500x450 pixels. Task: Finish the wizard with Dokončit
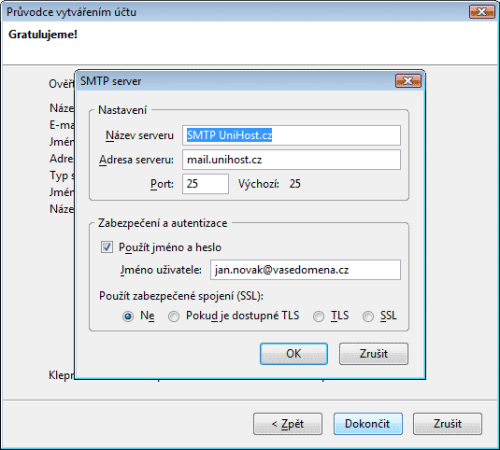click(368, 424)
